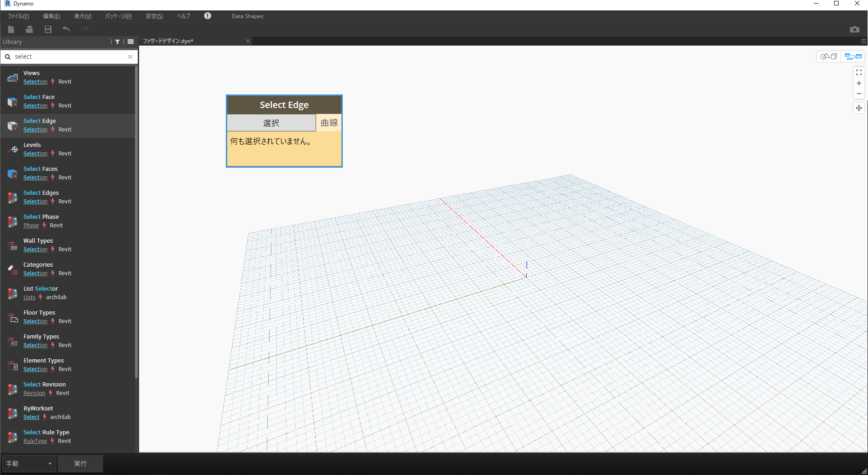This screenshot has height=475, width=868.
Task: Open the ファイル(F) menu
Action: [18, 16]
